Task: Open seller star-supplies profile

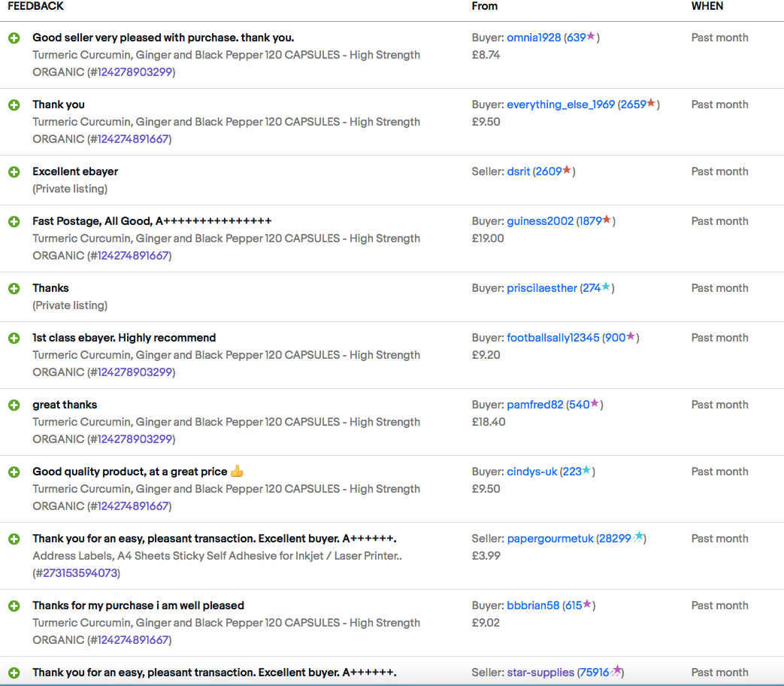Action: (x=540, y=672)
